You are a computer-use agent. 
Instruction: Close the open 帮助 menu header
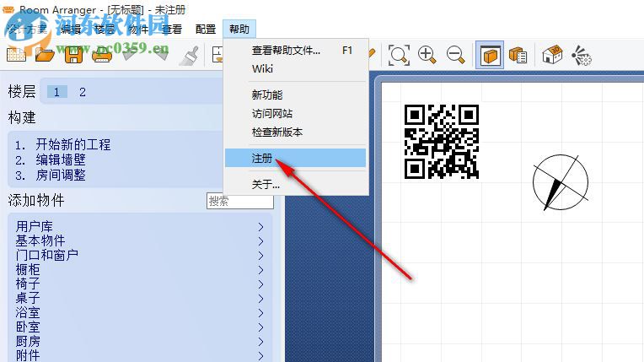coord(239,30)
